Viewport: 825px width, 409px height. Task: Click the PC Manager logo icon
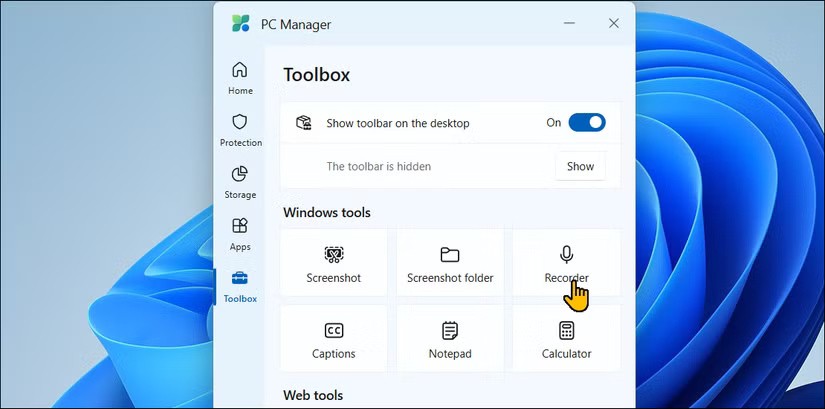pyautogui.click(x=241, y=23)
